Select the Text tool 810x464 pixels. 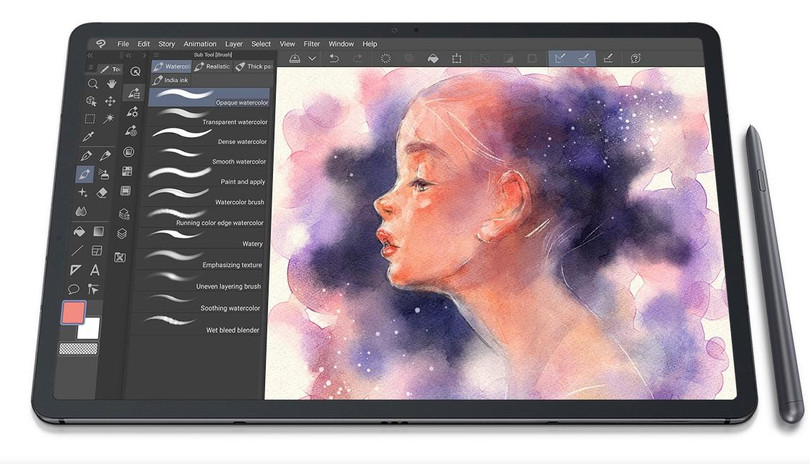tap(95, 270)
